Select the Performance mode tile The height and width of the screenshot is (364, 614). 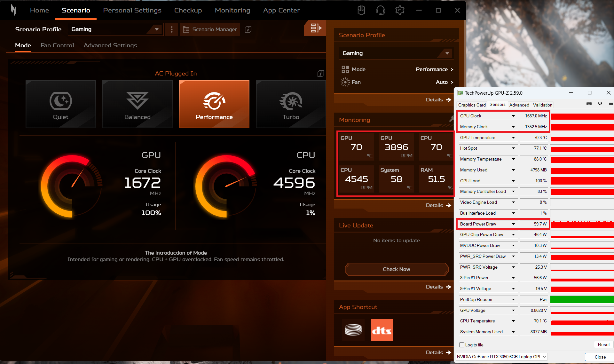pyautogui.click(x=214, y=104)
